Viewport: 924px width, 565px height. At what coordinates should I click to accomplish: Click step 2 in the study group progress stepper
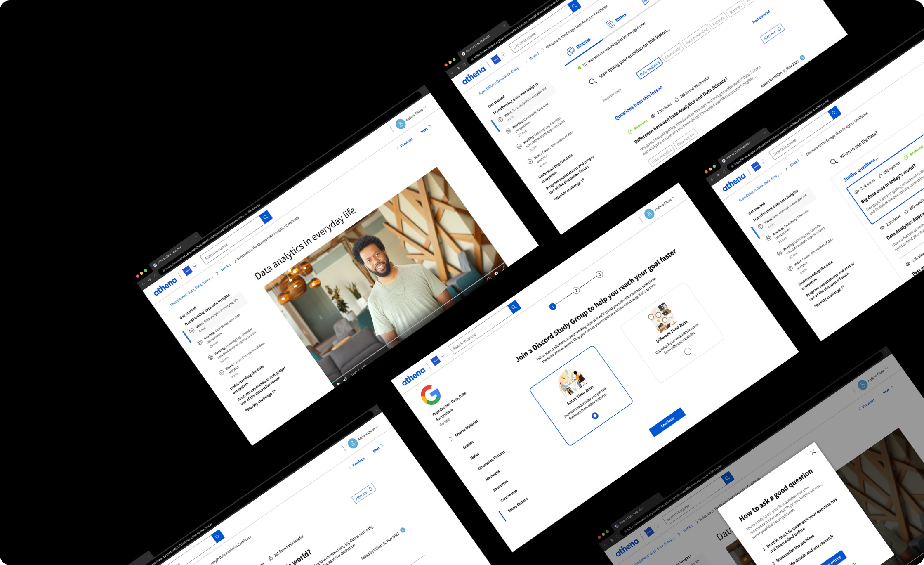pos(576,291)
